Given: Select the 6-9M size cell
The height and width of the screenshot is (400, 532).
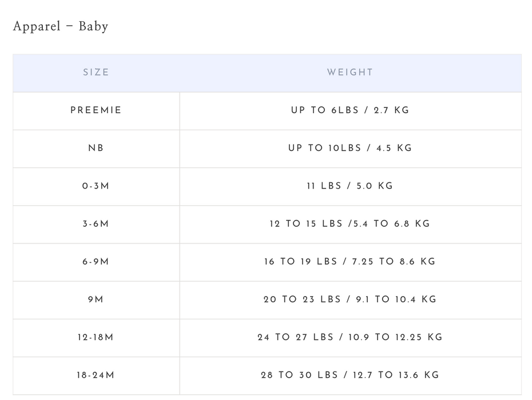Looking at the screenshot, I should pos(96,262).
